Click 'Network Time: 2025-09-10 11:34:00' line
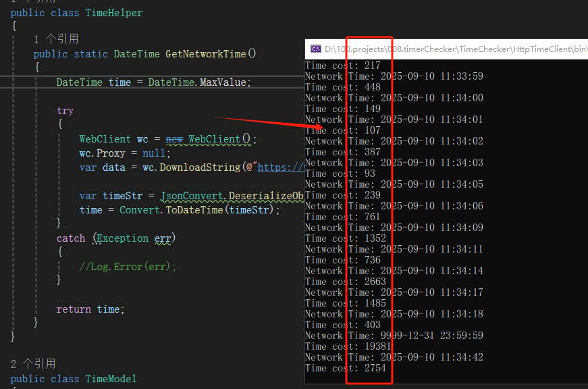588x389 pixels. 394,98
